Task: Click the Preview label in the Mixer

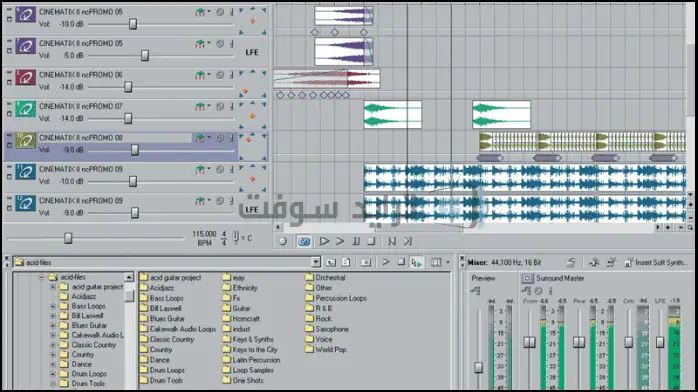Action: (483, 278)
